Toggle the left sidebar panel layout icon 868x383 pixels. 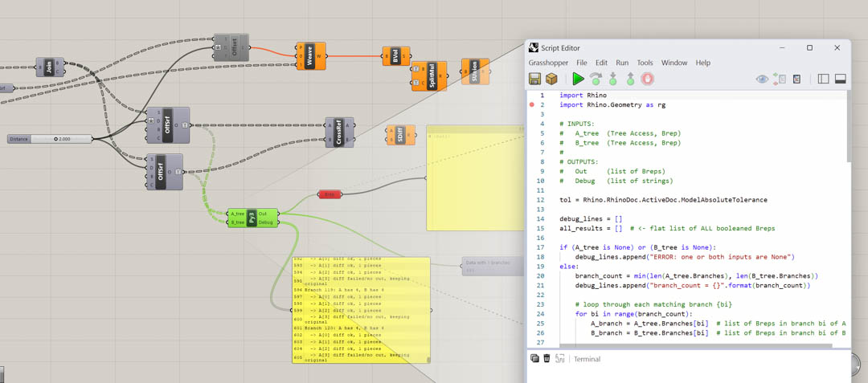pos(823,79)
